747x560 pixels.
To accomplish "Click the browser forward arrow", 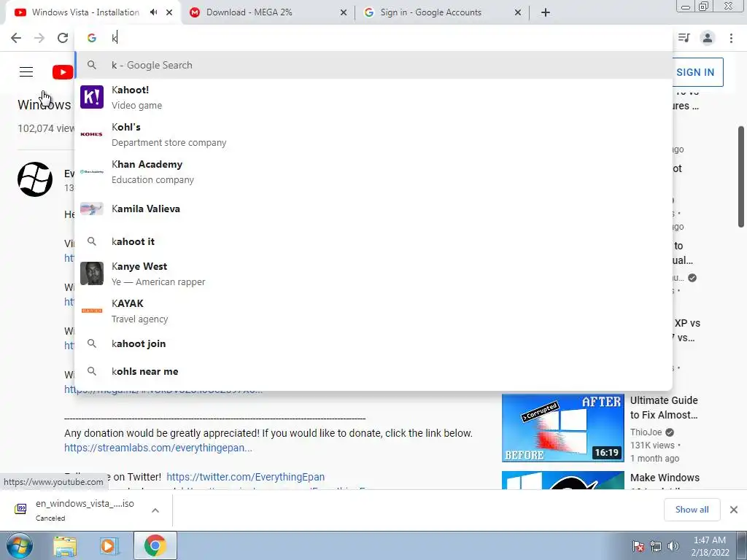I will pos(39,38).
